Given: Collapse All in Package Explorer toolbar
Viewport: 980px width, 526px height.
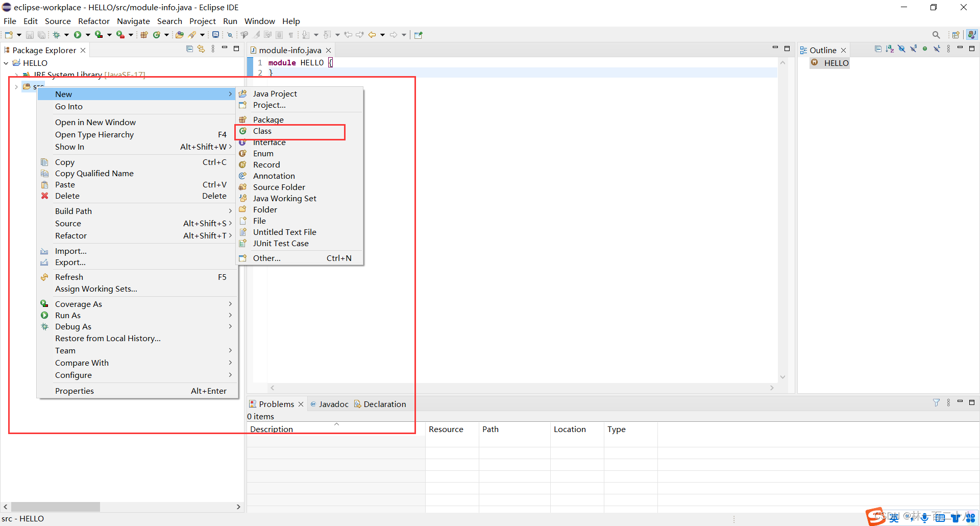Looking at the screenshot, I should [189, 49].
